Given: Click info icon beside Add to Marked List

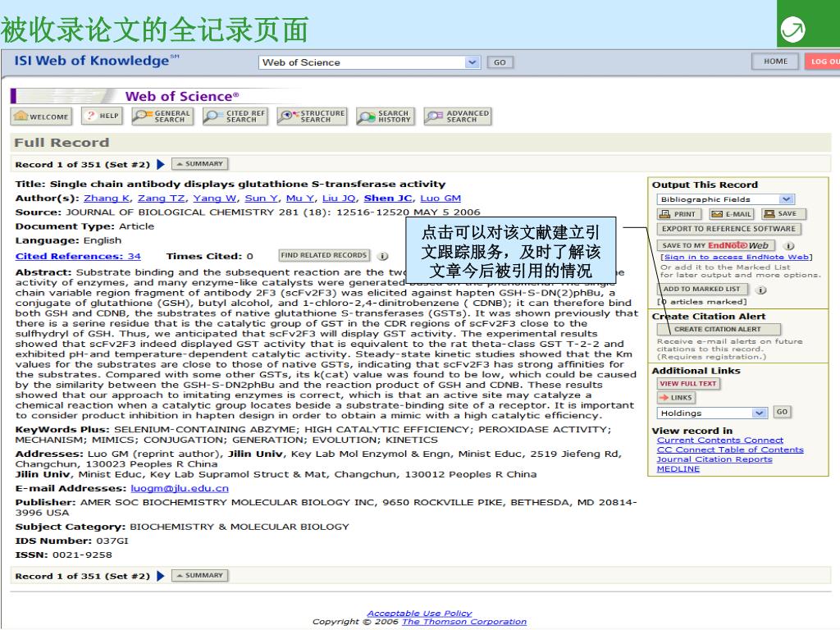Looking at the screenshot, I should tap(760, 290).
